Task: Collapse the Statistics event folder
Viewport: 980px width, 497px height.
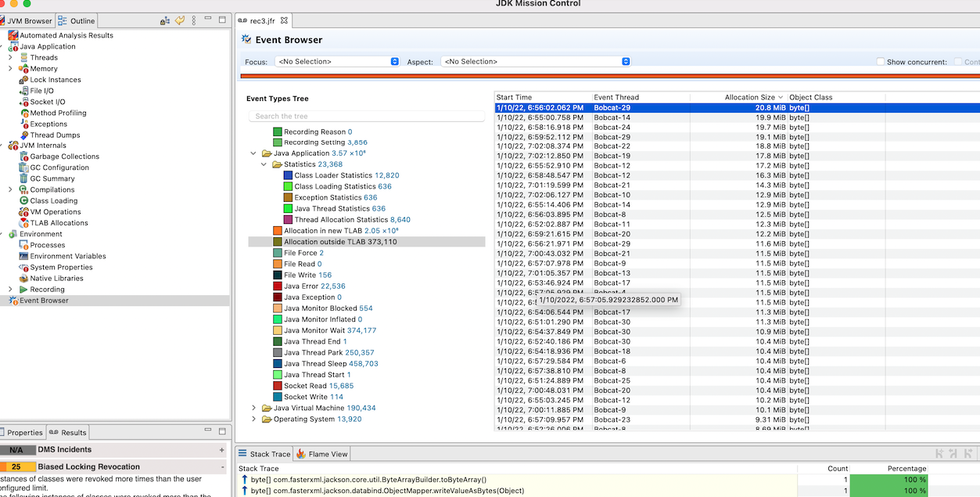Action: [264, 164]
